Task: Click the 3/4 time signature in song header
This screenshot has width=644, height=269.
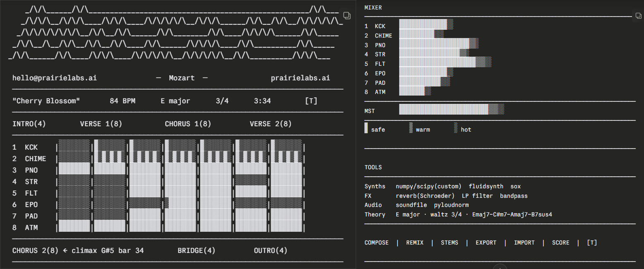Action: tap(222, 101)
